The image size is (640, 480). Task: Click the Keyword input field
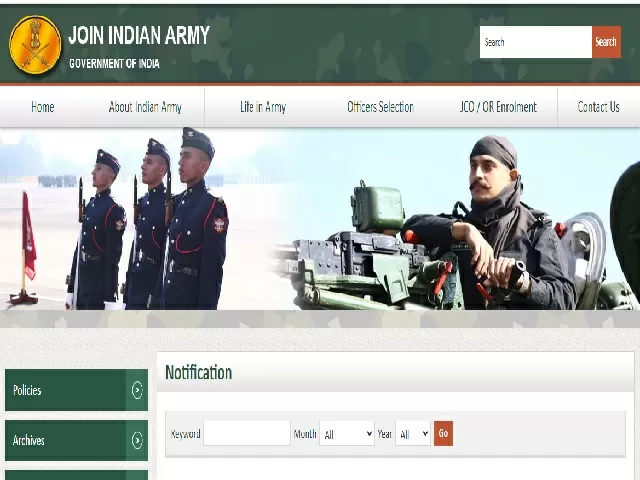pyautogui.click(x=246, y=434)
